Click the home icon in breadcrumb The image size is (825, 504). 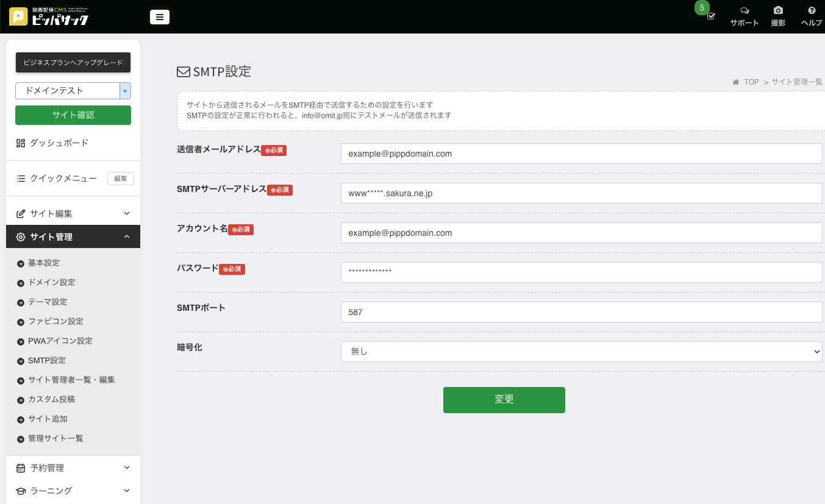click(x=736, y=82)
